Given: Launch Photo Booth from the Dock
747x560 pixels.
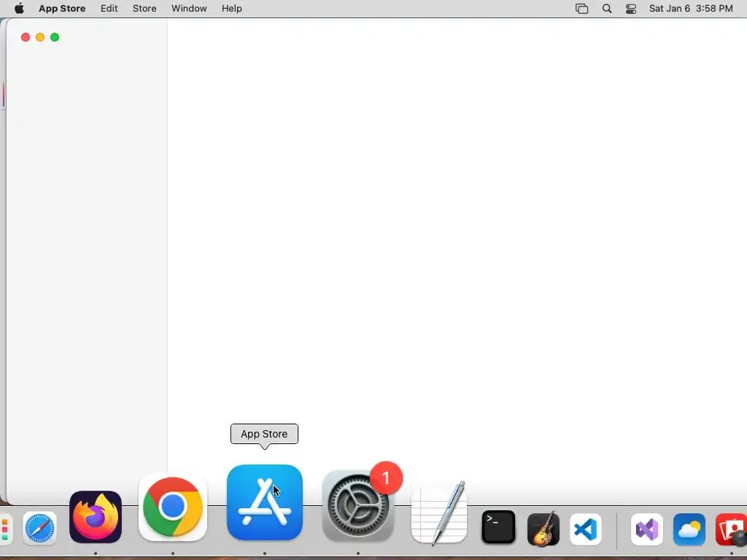Looking at the screenshot, I should [x=731, y=529].
